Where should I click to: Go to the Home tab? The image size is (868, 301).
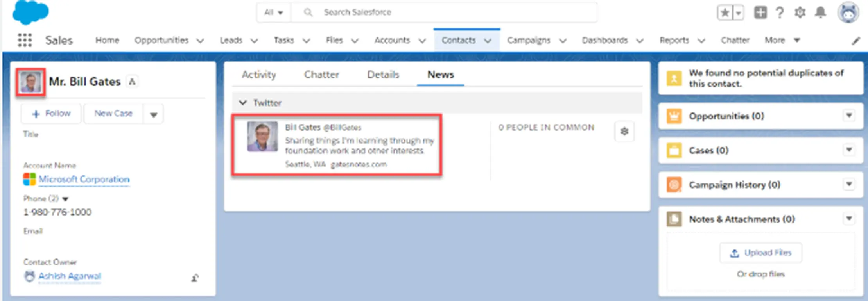point(107,40)
